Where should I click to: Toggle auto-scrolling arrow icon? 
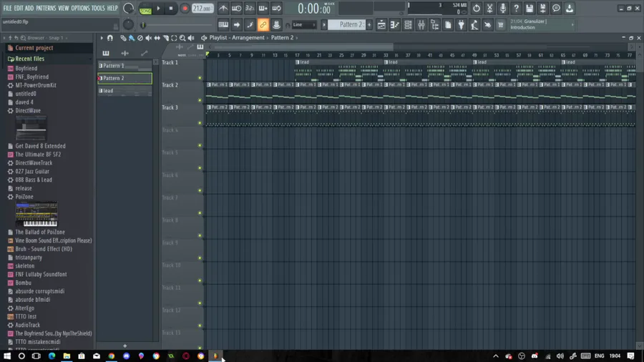pos(237,24)
